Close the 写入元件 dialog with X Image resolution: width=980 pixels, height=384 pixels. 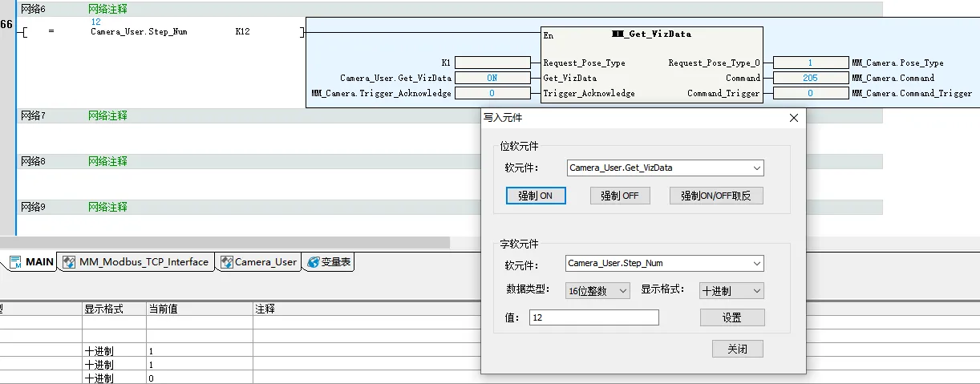pos(794,118)
